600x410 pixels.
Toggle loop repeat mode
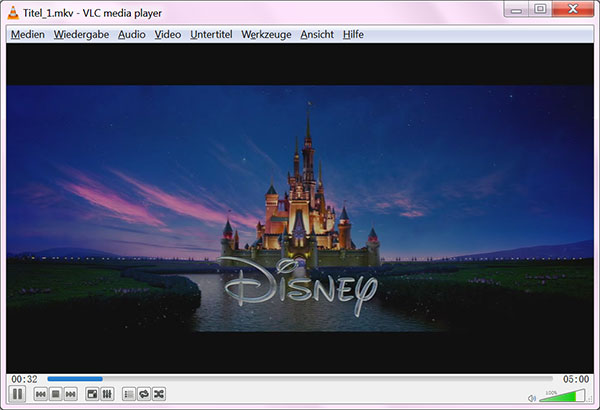[x=144, y=394]
